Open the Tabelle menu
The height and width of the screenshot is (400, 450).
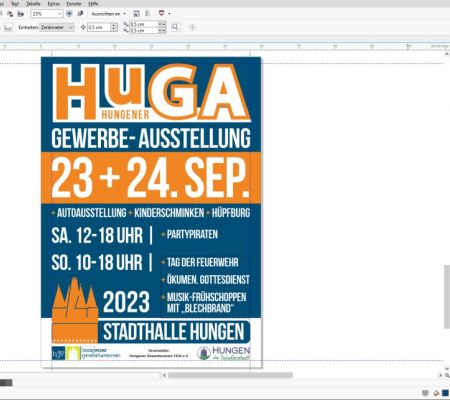pos(33,4)
